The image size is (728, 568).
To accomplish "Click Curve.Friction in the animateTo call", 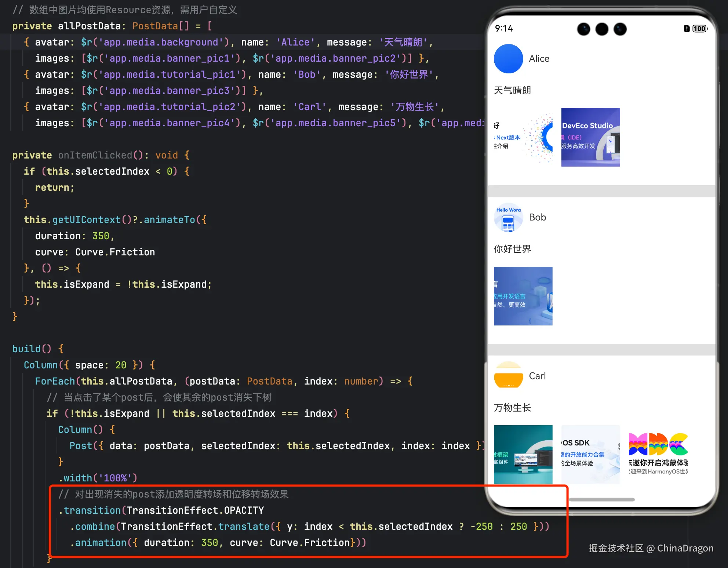I will pos(115,252).
